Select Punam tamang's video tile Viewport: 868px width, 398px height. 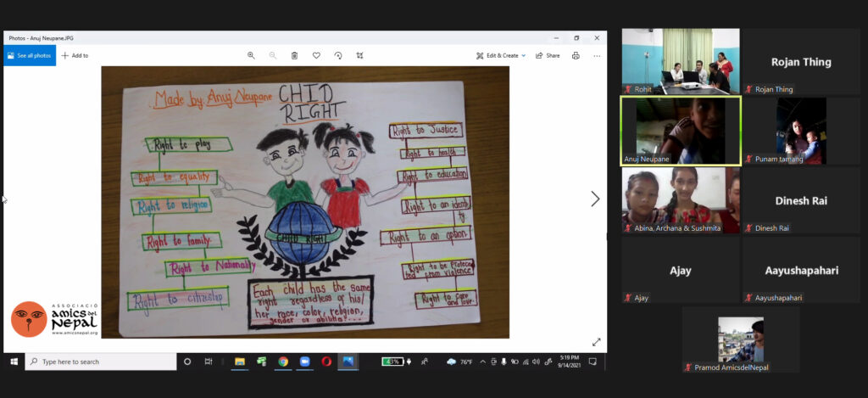[801, 131]
